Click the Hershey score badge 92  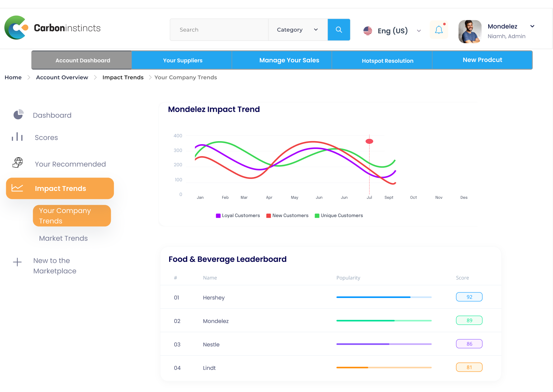coord(469,297)
